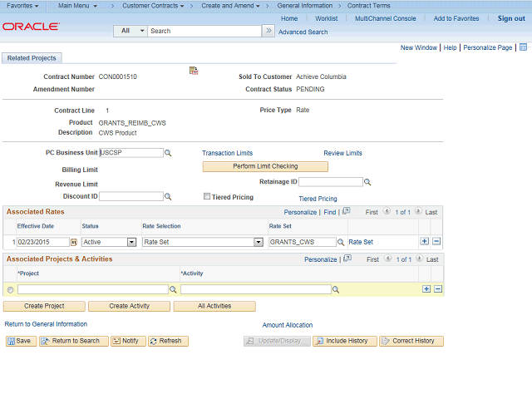Open lookup for Discount ID
Screen dimensions: 532x399
coord(168,196)
